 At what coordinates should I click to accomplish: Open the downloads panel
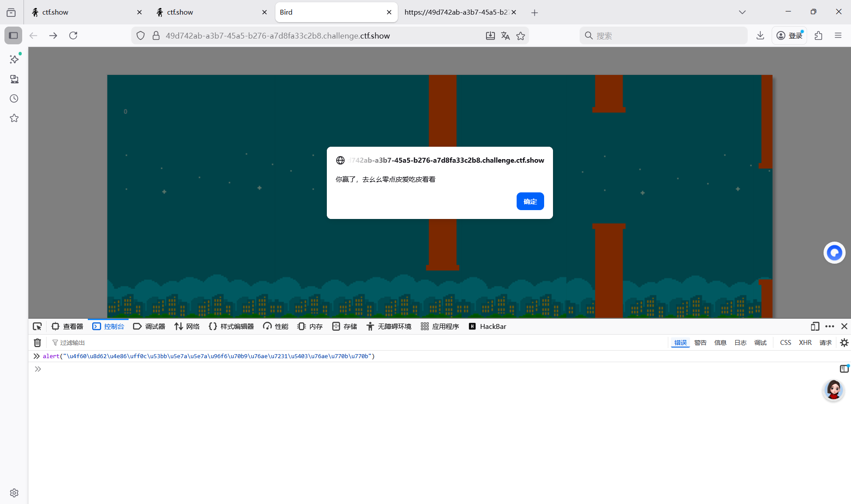760,35
